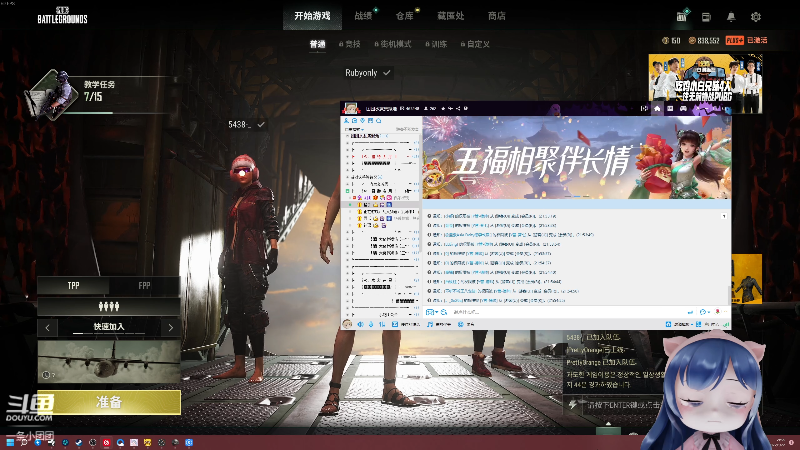The height and width of the screenshot is (450, 800).
Task: Open the 战绩 tab
Action: pos(364,16)
